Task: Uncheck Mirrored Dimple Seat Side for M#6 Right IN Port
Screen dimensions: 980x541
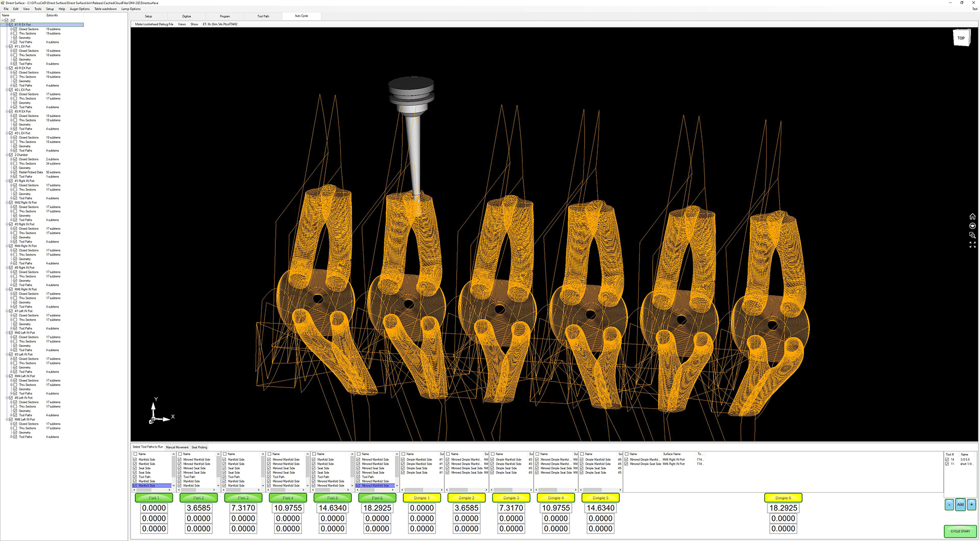Action: [626, 464]
